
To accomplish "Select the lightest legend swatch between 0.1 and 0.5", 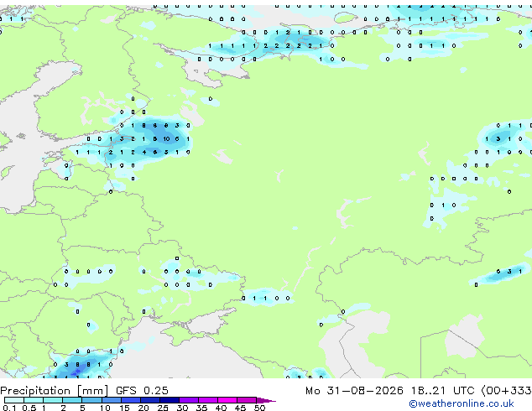I will pos(14,400).
